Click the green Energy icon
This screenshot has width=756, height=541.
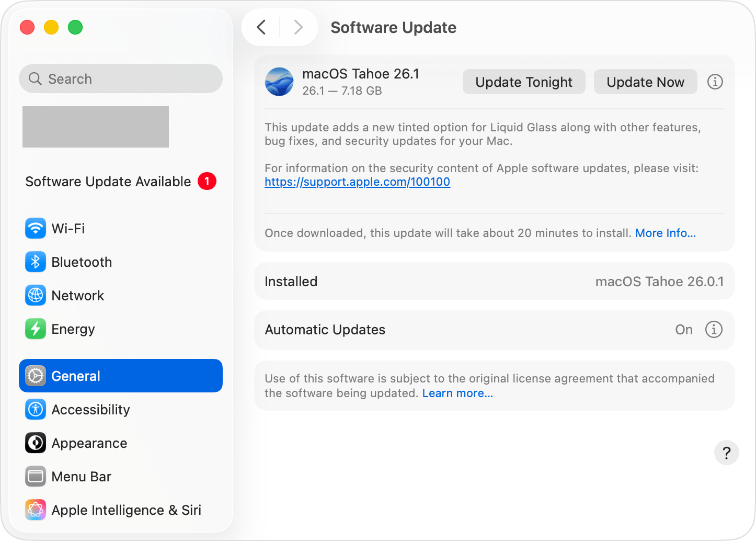point(36,329)
